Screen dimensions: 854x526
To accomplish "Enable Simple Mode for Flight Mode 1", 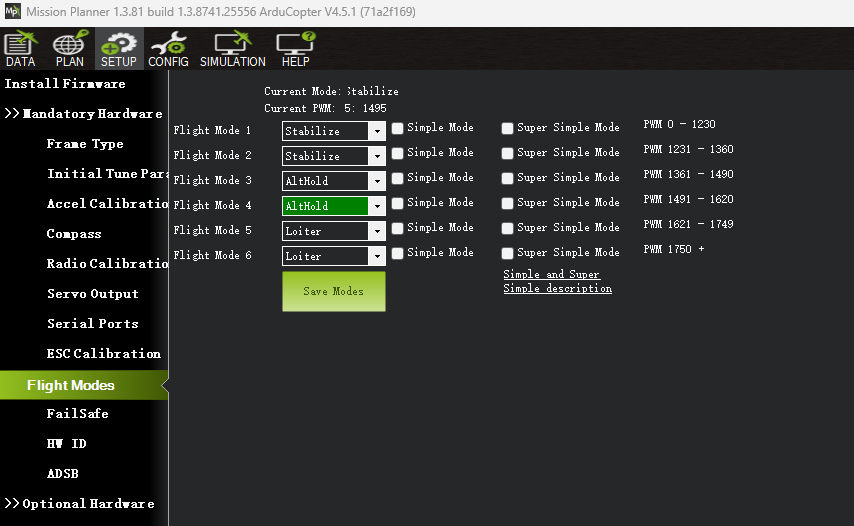I will point(398,128).
